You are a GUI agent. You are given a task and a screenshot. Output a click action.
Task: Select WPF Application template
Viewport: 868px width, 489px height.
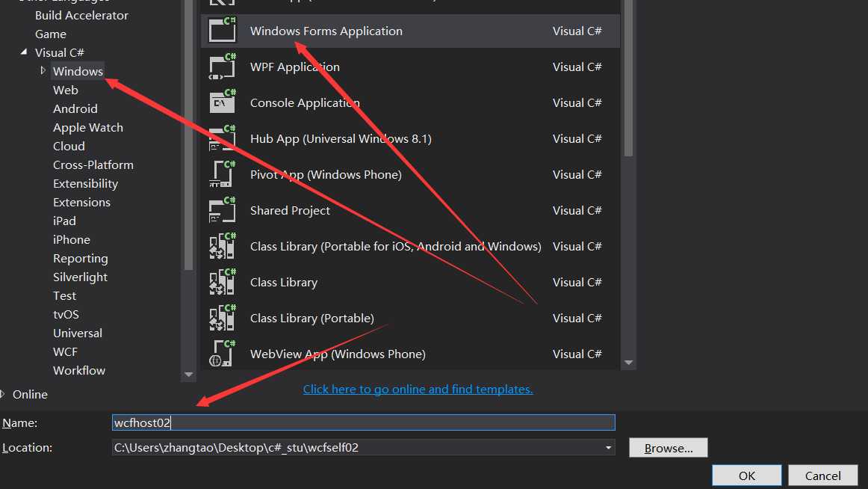coord(410,67)
